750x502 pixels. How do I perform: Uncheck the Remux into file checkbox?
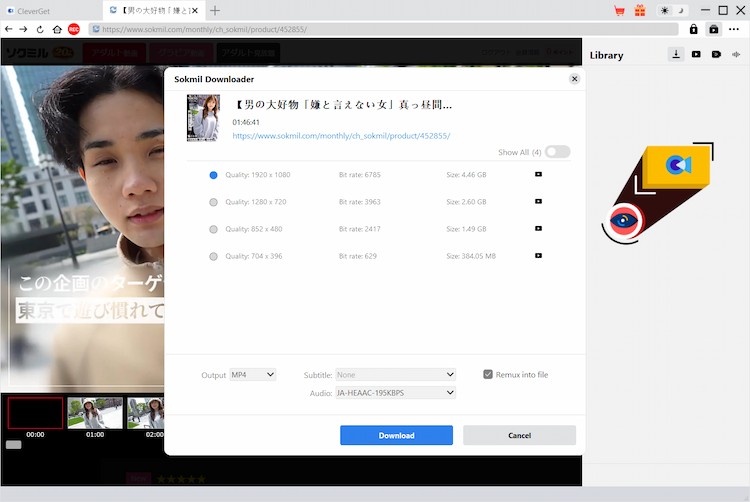tap(488, 374)
